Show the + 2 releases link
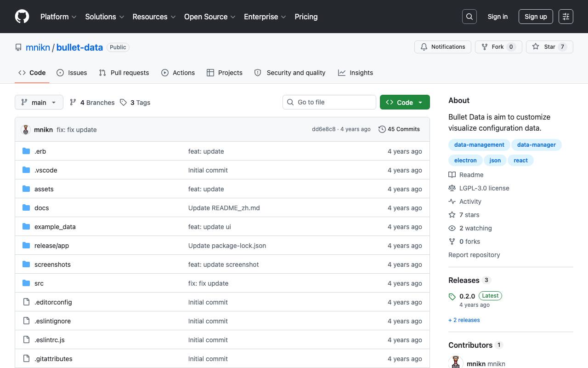This screenshot has height=368, width=588. coord(464,320)
